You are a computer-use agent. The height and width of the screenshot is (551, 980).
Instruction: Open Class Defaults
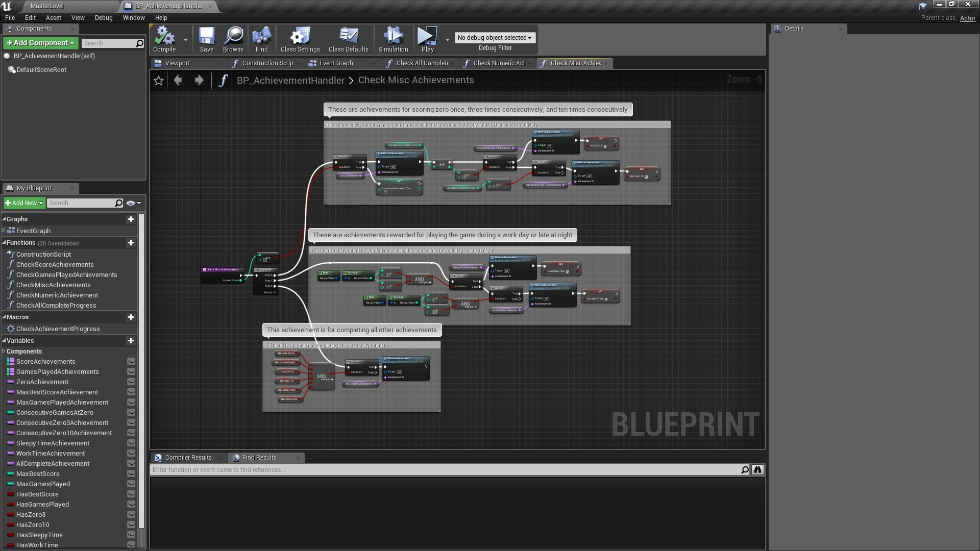pyautogui.click(x=348, y=38)
